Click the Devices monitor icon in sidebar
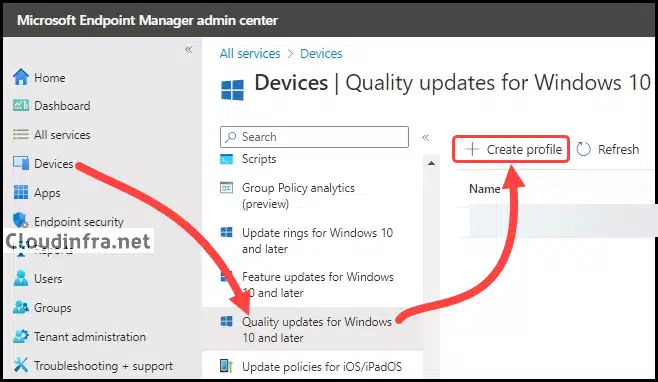This screenshot has height=382, width=658. pyautogui.click(x=21, y=163)
